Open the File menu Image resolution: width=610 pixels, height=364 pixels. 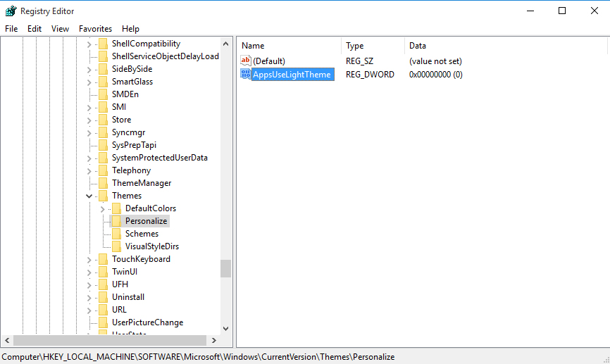pyautogui.click(x=11, y=29)
